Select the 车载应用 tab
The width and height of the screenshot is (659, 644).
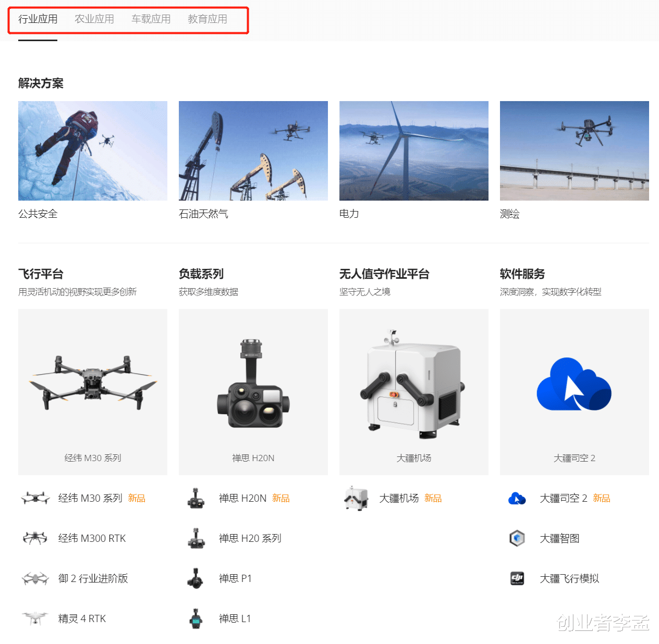pyautogui.click(x=151, y=19)
